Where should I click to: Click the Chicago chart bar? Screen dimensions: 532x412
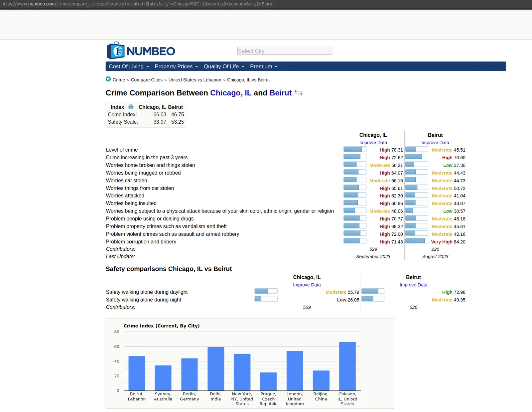click(x=347, y=366)
